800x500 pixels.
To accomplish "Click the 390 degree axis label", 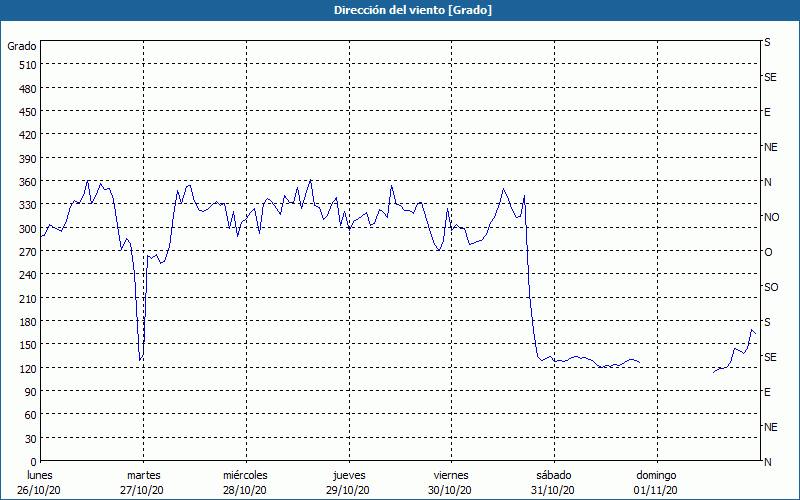I will [29, 159].
